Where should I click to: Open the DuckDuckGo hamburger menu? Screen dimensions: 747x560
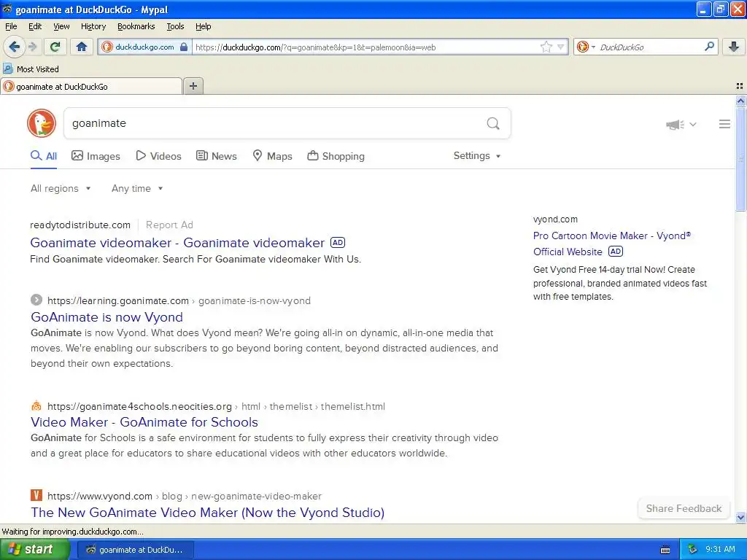724,124
